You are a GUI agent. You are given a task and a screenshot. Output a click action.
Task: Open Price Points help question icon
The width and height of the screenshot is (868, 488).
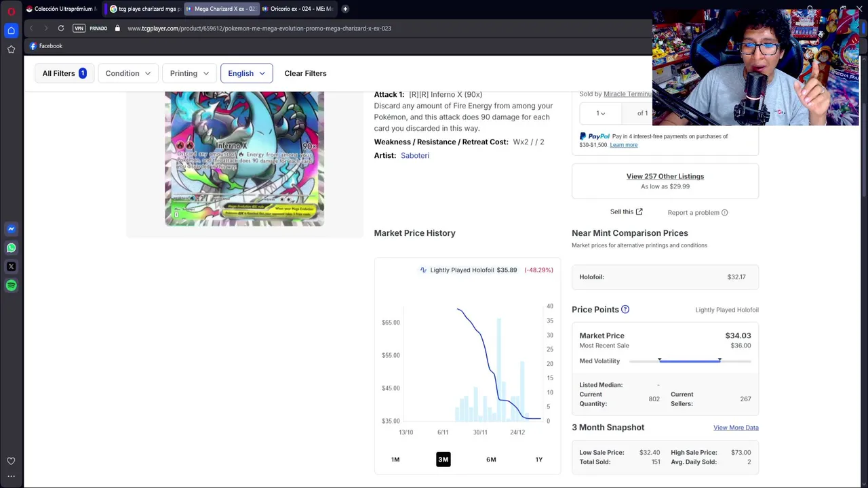pos(625,310)
